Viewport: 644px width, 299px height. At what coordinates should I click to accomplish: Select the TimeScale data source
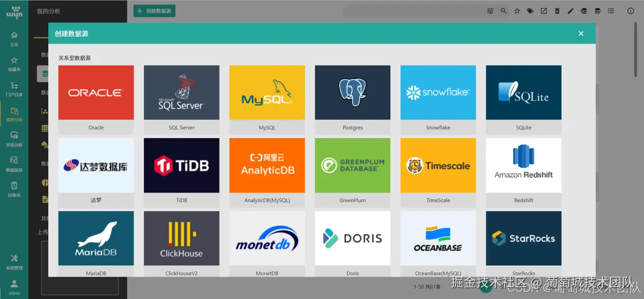438,172
